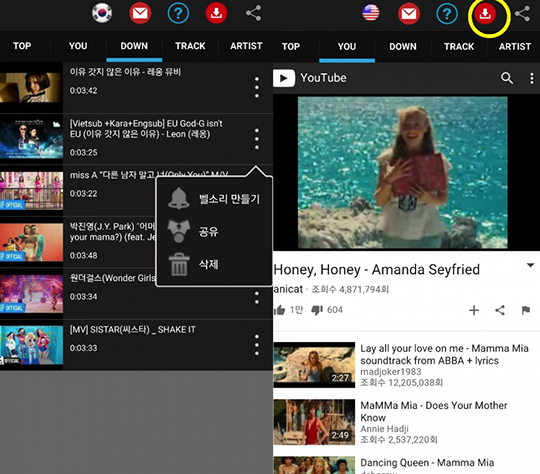The height and width of the screenshot is (474, 540).
Task: Select track title 이유 갖지 않은 이유 - 레옹 뮤비
Action: click(125, 72)
